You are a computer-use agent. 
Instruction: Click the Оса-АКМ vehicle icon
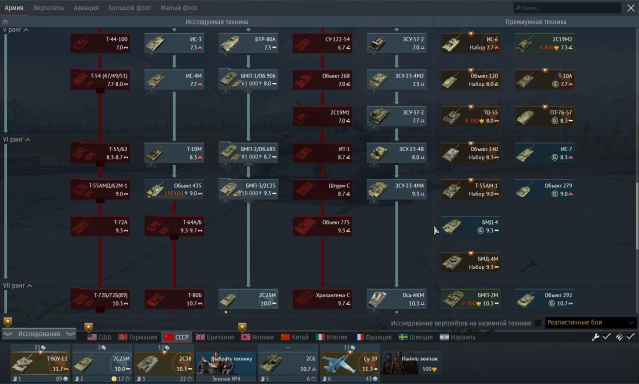[397, 299]
